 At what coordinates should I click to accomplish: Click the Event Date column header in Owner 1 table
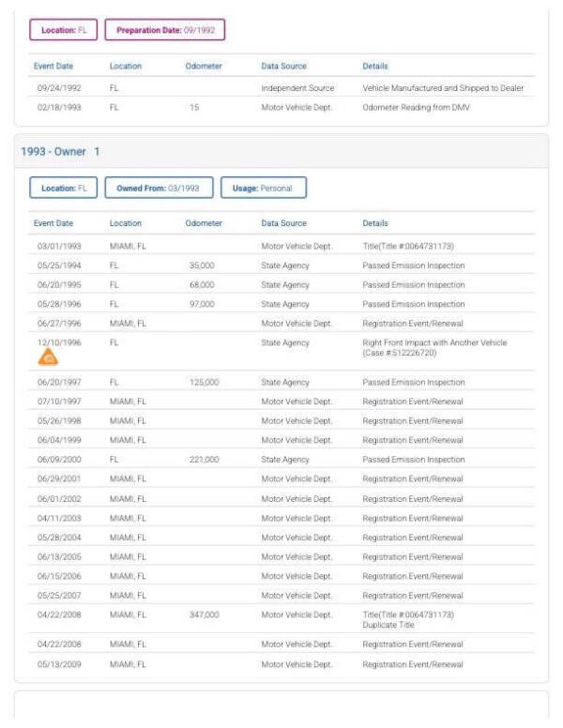pos(53,223)
